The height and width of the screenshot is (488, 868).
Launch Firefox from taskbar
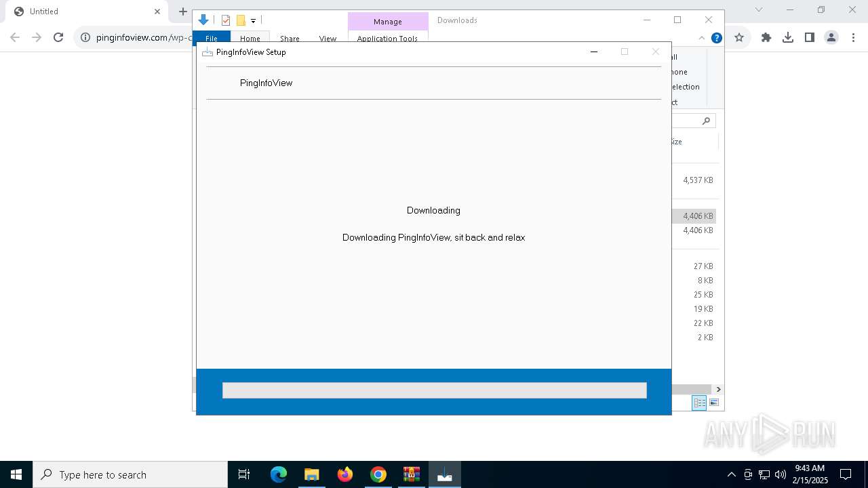pos(345,474)
